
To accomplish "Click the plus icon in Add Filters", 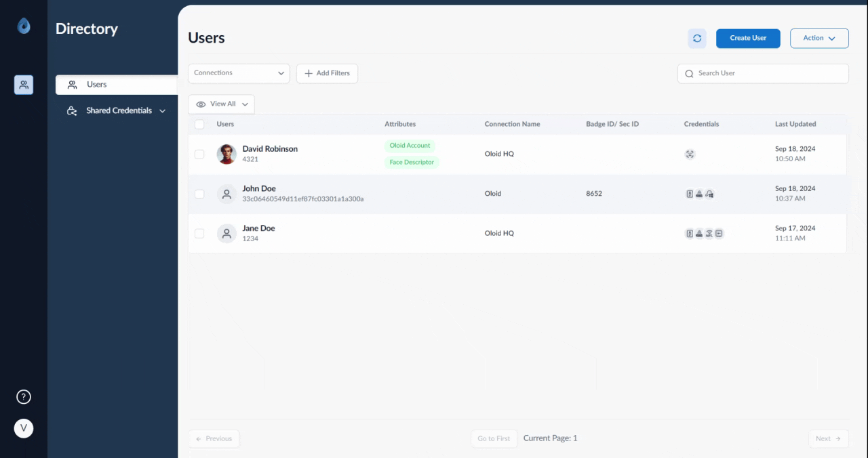I will tap(309, 73).
